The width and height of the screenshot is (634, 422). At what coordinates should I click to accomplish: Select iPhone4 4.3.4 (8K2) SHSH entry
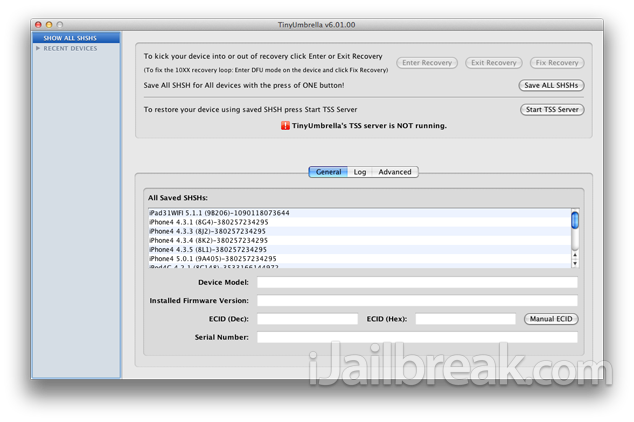359,241
